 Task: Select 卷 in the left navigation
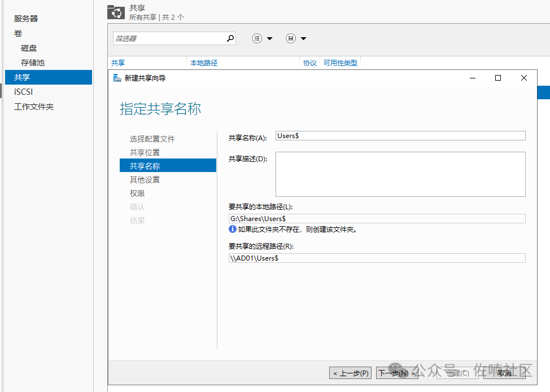pos(18,33)
